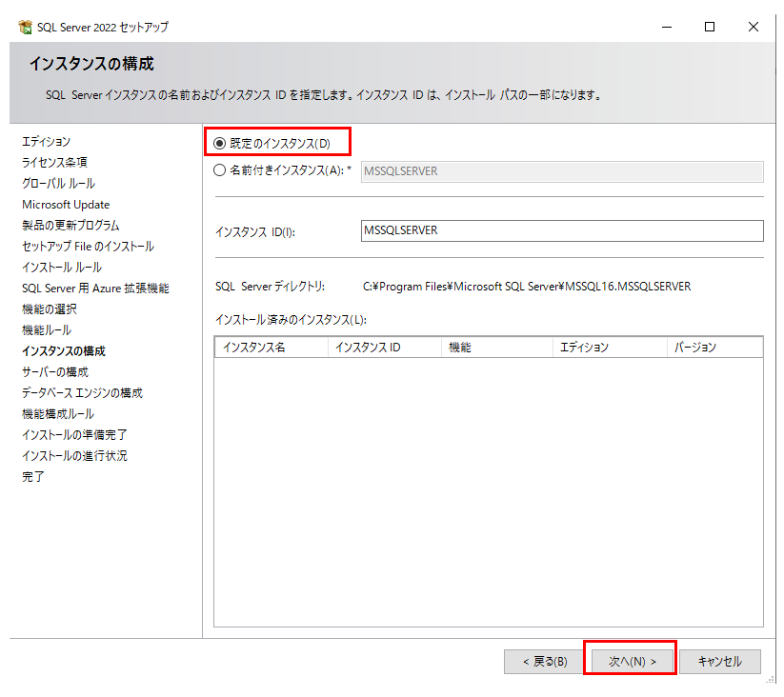Maximize the setup window

(710, 27)
